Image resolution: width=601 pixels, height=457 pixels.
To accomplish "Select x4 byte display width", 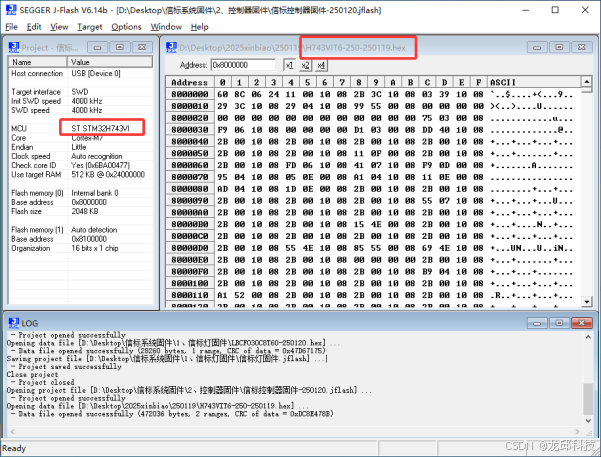I will [x=321, y=65].
